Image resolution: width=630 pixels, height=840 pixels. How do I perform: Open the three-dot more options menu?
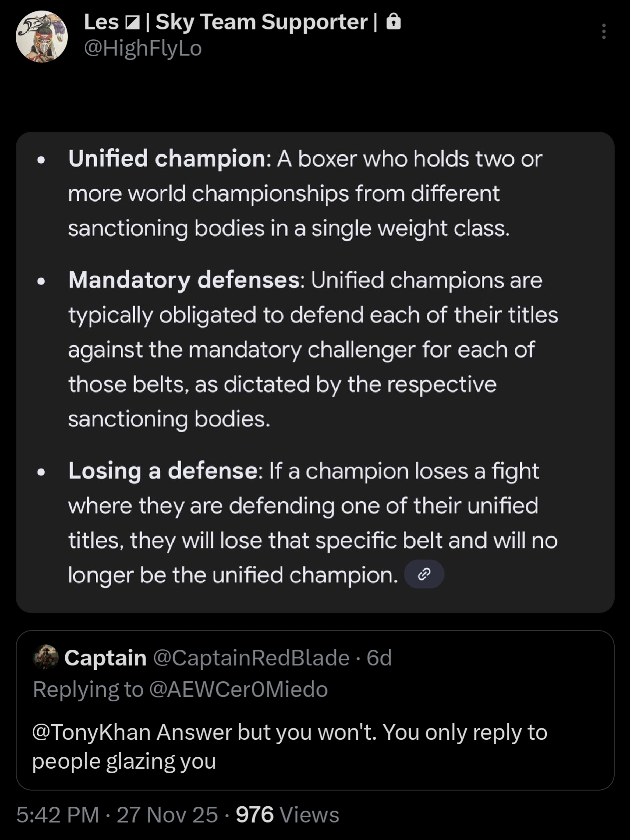point(603,31)
